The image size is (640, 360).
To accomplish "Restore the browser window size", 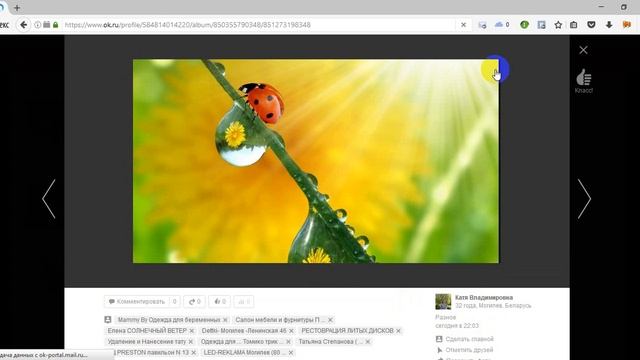I will pyautogui.click(x=624, y=7).
